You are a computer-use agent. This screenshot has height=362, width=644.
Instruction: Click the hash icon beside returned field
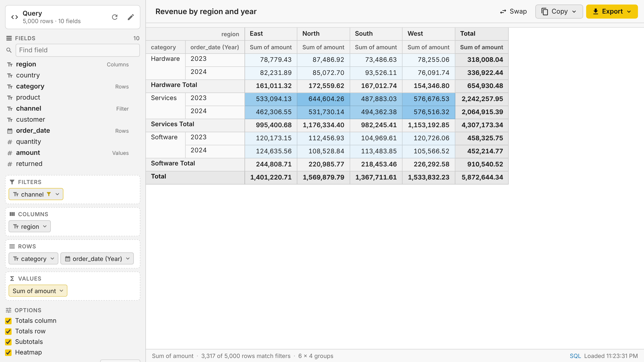(10, 164)
